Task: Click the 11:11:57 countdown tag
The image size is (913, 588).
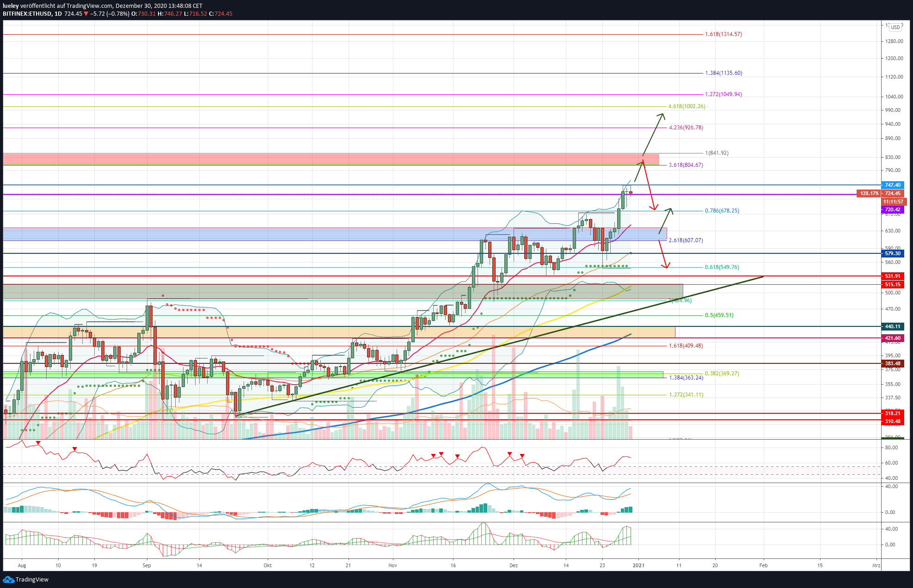Action: [x=894, y=202]
